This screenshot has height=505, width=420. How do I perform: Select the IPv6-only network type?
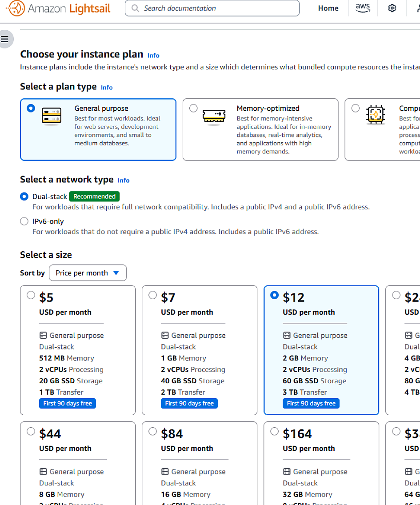coord(24,221)
